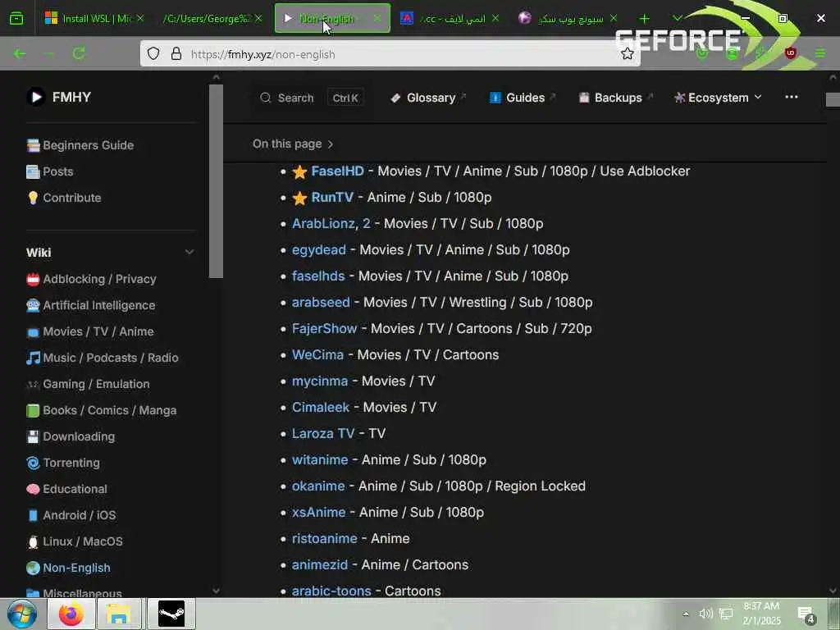Open Beginners Guide in sidebar

tap(80, 145)
